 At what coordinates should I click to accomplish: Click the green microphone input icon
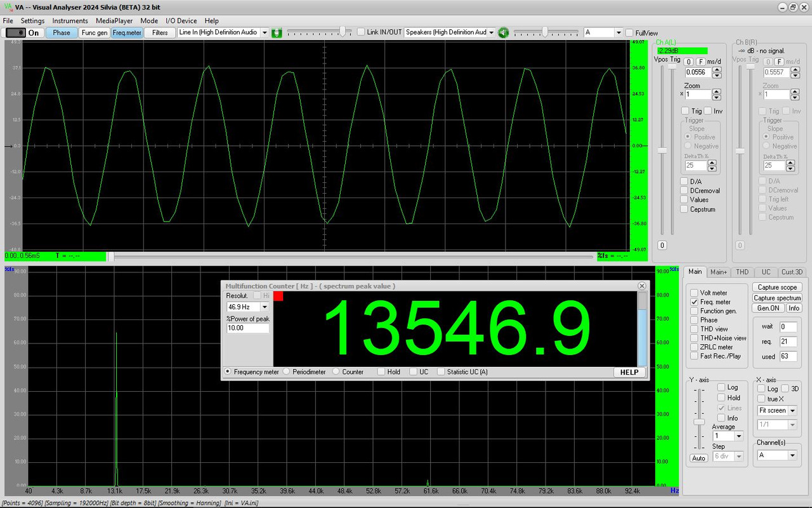(277, 32)
